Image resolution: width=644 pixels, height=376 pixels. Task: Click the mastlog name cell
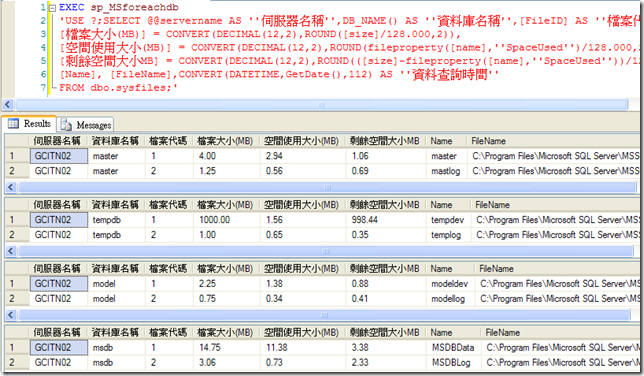pyautogui.click(x=447, y=171)
